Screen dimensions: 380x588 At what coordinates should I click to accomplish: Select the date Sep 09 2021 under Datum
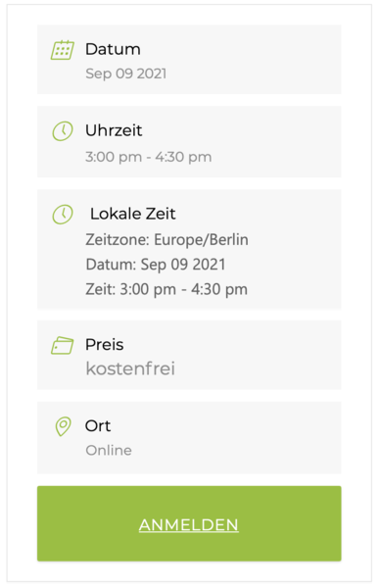(126, 73)
